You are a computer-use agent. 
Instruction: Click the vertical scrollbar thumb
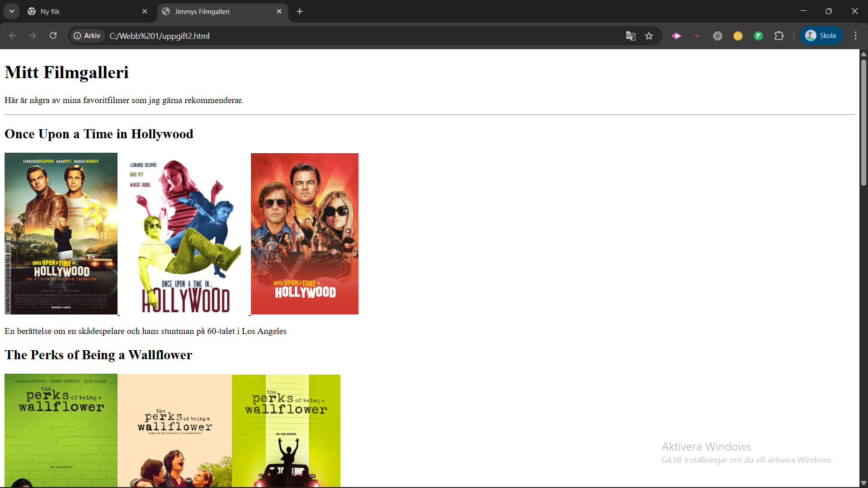coord(863,122)
